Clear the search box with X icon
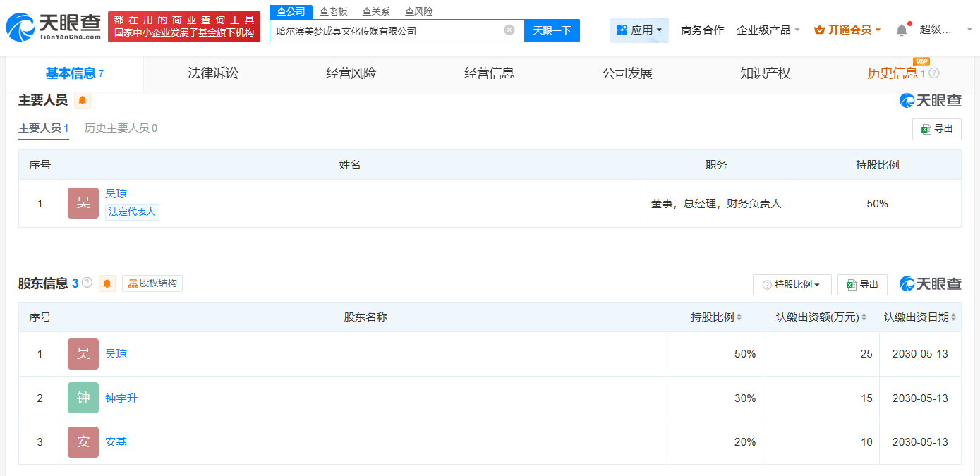 (509, 30)
